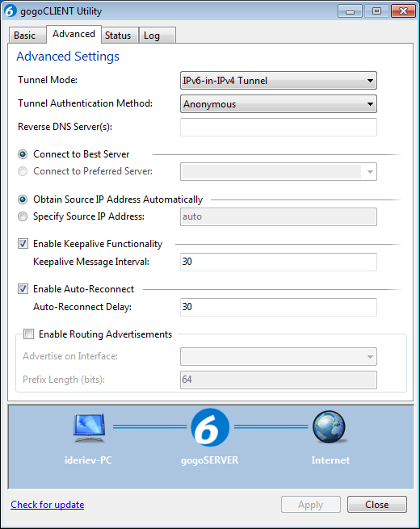Open the Tunnel Authentication Method dropdown
This screenshot has height=529, width=420.
[279, 104]
